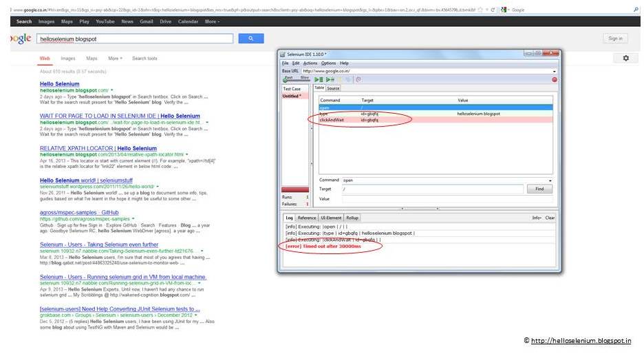Select type command row with helloselenium value
The width and height of the screenshot is (644, 354).
(x=436, y=114)
